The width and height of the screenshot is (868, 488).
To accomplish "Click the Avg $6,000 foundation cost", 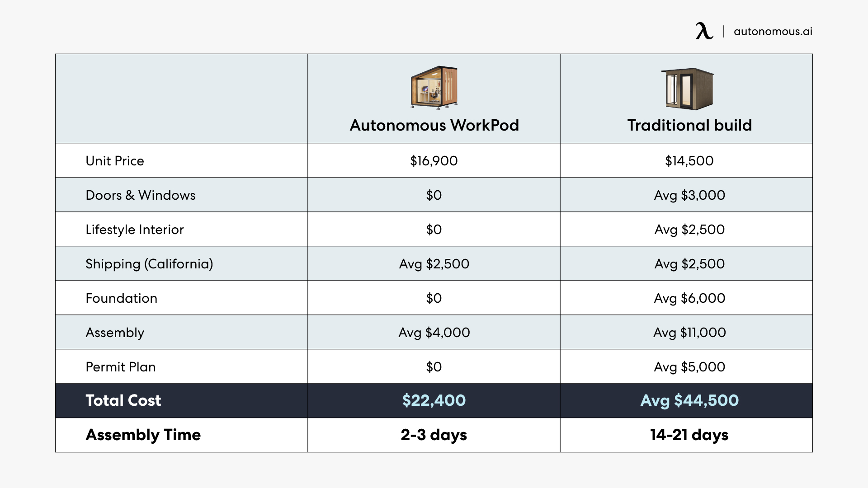I will (689, 298).
